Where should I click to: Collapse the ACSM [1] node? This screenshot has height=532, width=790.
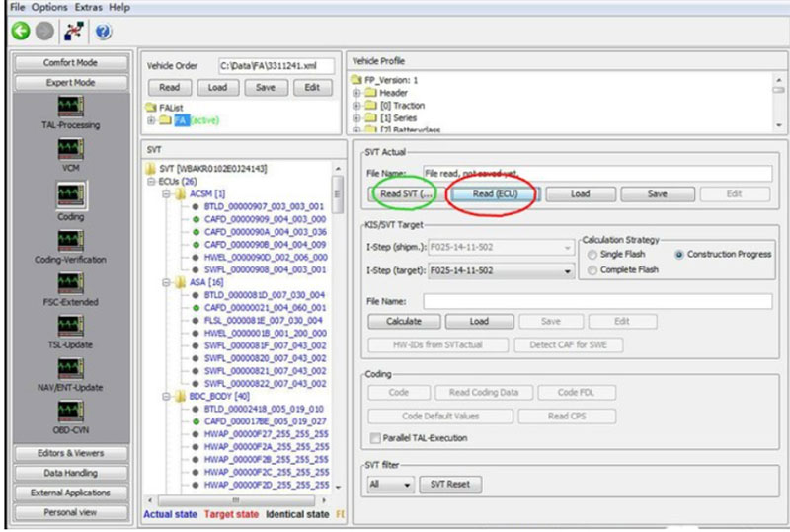click(x=166, y=194)
